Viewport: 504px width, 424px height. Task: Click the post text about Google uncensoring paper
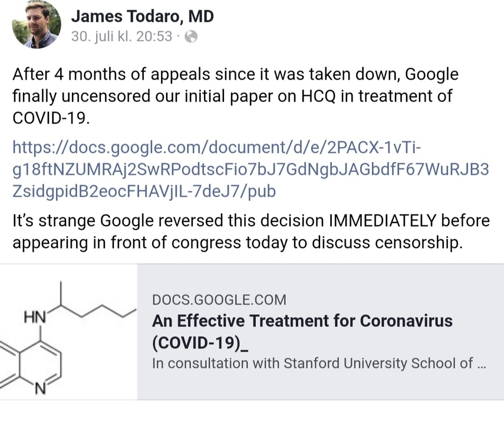pos(235,96)
